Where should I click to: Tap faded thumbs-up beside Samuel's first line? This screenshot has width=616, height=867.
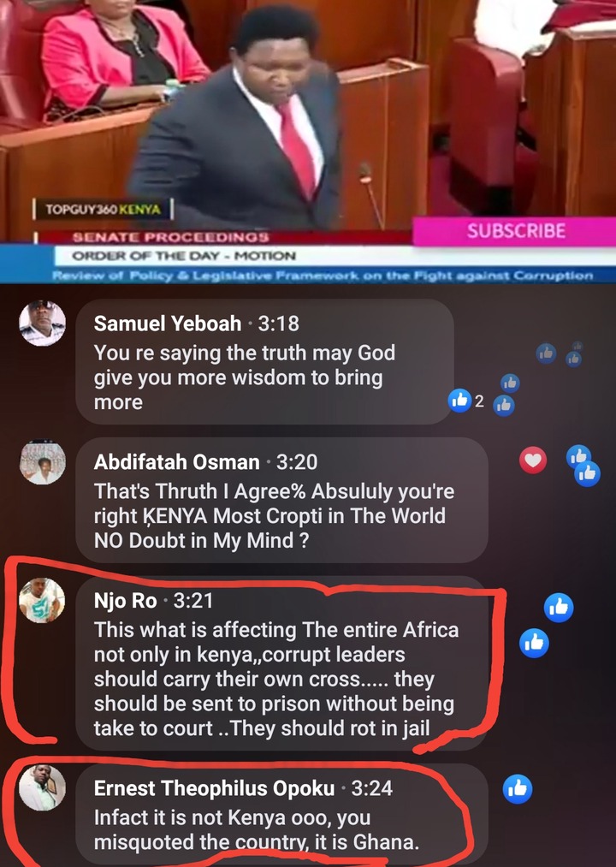(x=547, y=353)
